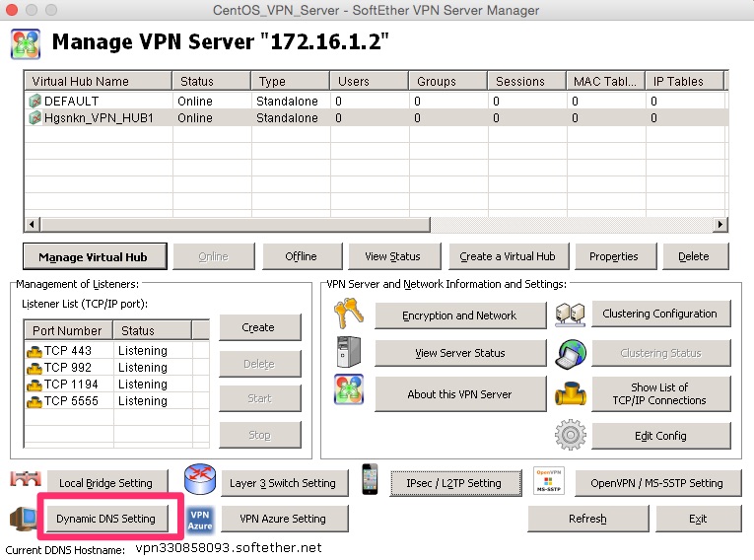Open VPN Azure Setting

(x=284, y=519)
